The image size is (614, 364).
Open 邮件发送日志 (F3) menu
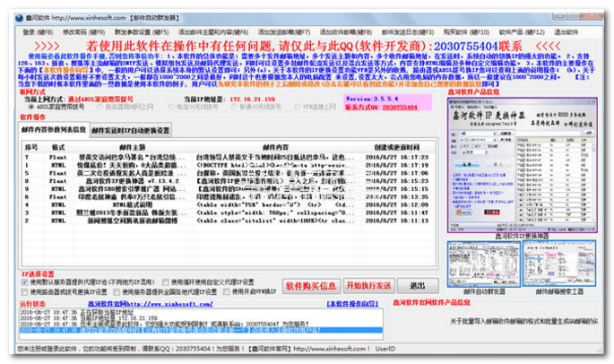point(408,32)
